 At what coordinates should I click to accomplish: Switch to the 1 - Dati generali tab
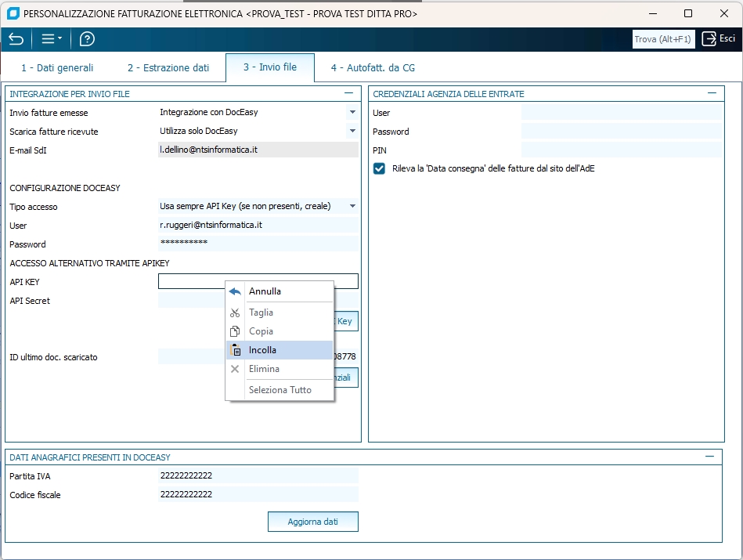(x=57, y=68)
